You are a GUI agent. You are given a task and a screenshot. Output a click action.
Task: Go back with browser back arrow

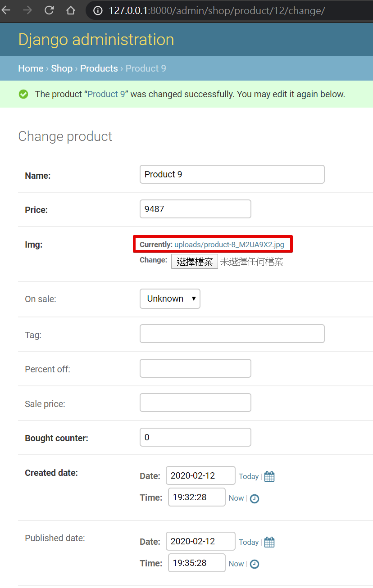6,10
